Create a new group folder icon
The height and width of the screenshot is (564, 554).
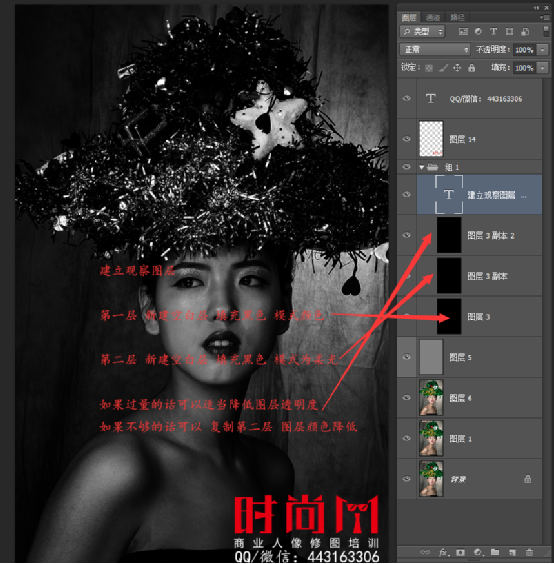click(x=495, y=552)
